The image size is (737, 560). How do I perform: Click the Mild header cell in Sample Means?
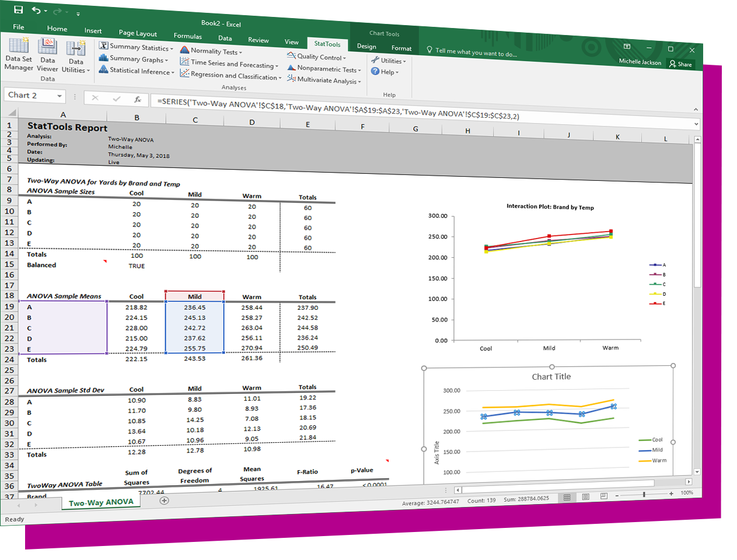[x=195, y=296]
